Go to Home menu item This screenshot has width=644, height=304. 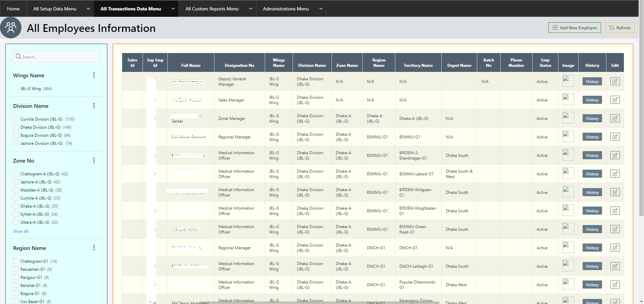pyautogui.click(x=13, y=9)
